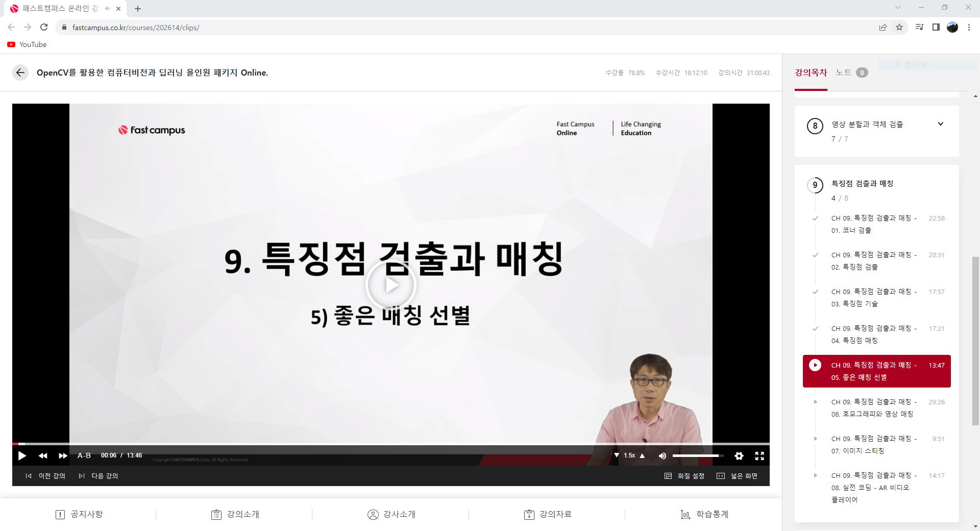Image resolution: width=980 pixels, height=531 pixels.
Task: Click the 수강률 78.8% progress text
Action: [625, 73]
